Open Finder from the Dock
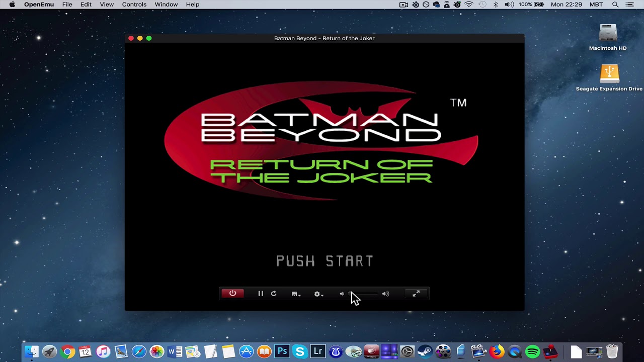 pyautogui.click(x=32, y=351)
